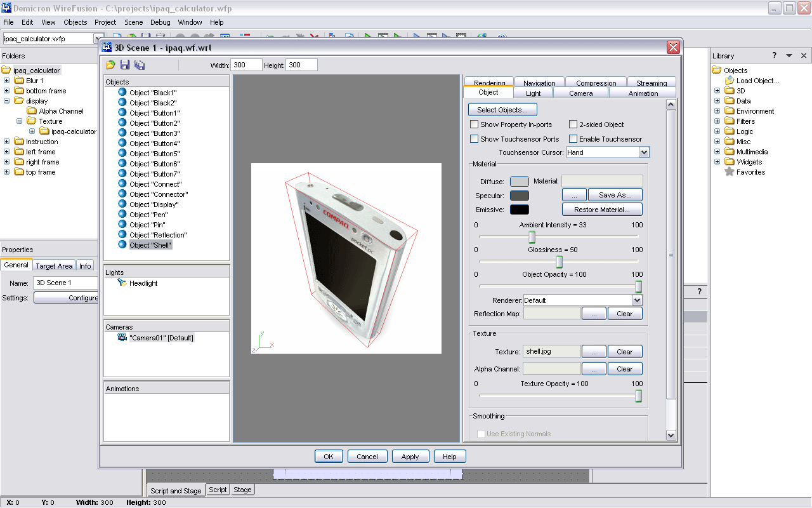Switch to the Camera tab

(580, 93)
